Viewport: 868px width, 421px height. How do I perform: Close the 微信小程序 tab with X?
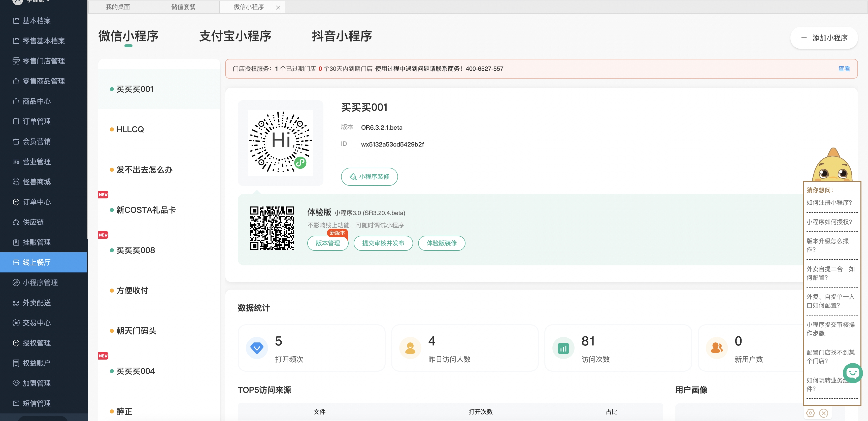click(x=278, y=7)
